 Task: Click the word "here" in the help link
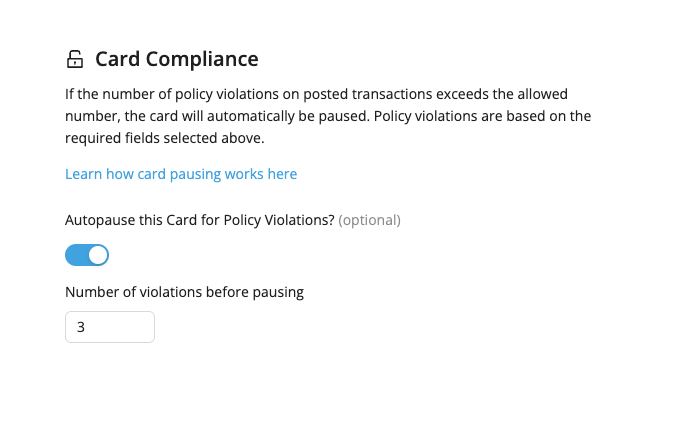pos(282,174)
